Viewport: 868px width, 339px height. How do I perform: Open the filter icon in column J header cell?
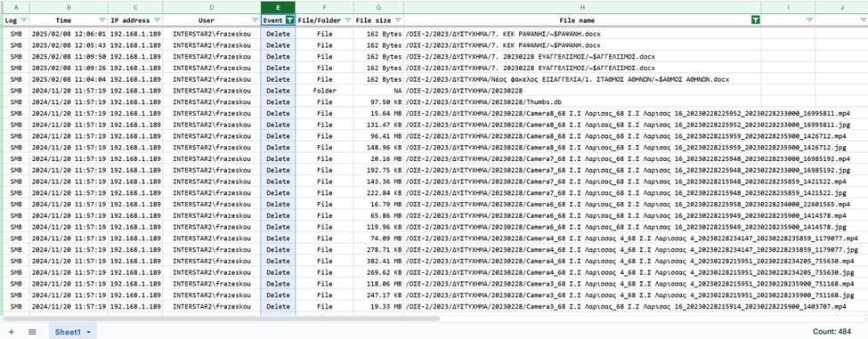[863, 20]
